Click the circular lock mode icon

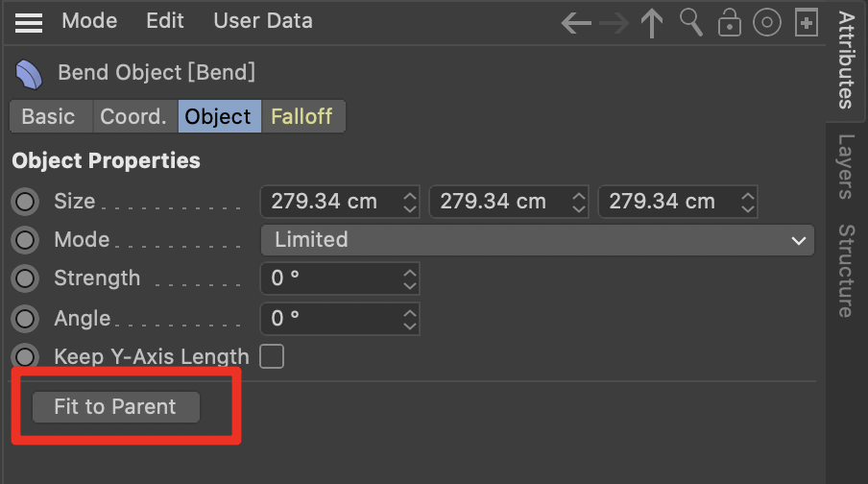point(767,23)
